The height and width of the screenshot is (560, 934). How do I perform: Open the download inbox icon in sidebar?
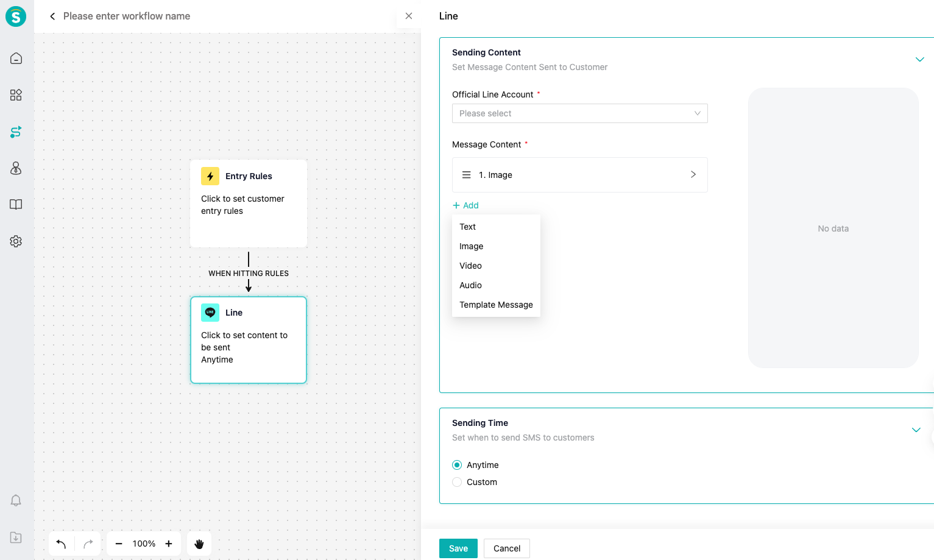point(16,537)
